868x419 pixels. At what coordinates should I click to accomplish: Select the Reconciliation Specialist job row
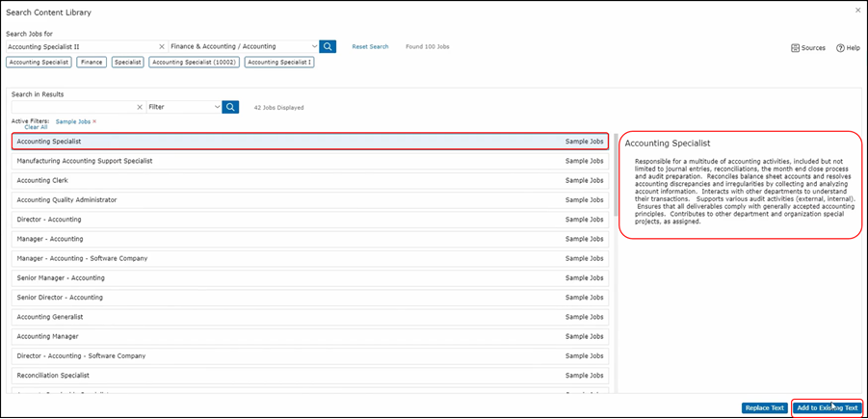click(x=310, y=375)
